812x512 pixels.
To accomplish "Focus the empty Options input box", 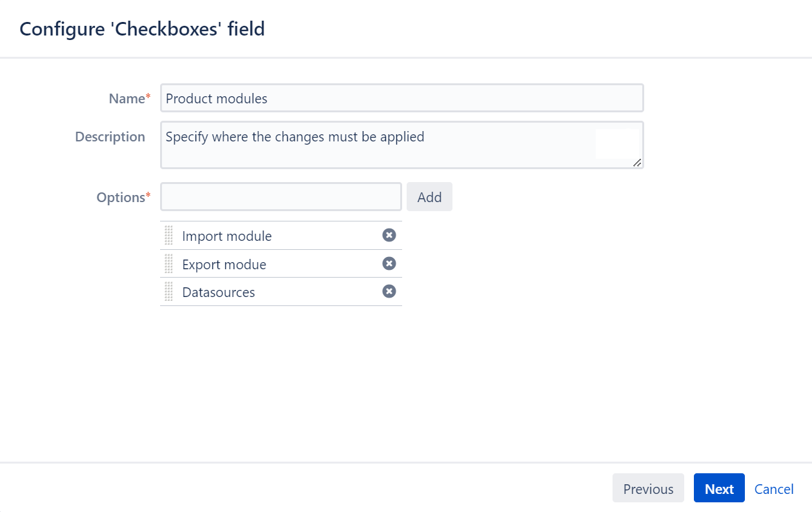I will point(281,197).
